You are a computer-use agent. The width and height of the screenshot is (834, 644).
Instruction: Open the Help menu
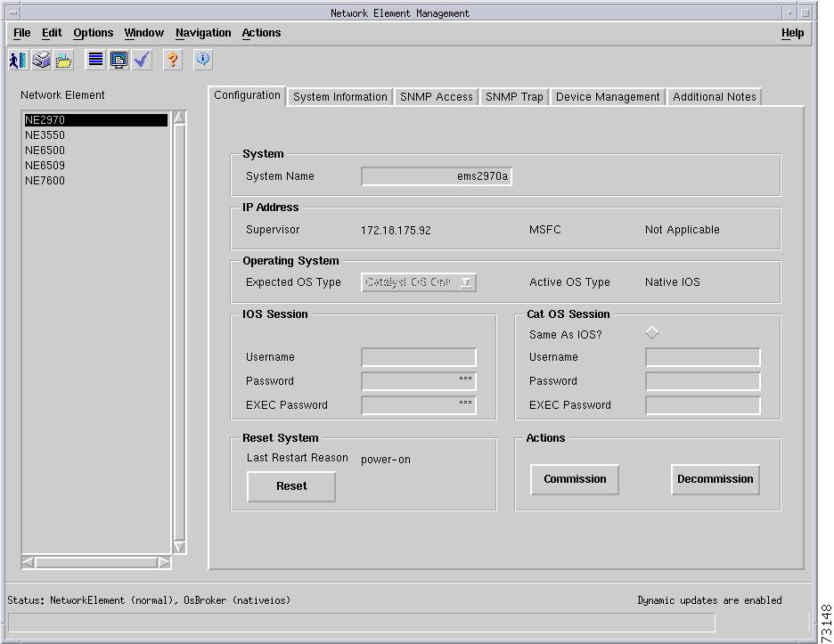pos(792,33)
